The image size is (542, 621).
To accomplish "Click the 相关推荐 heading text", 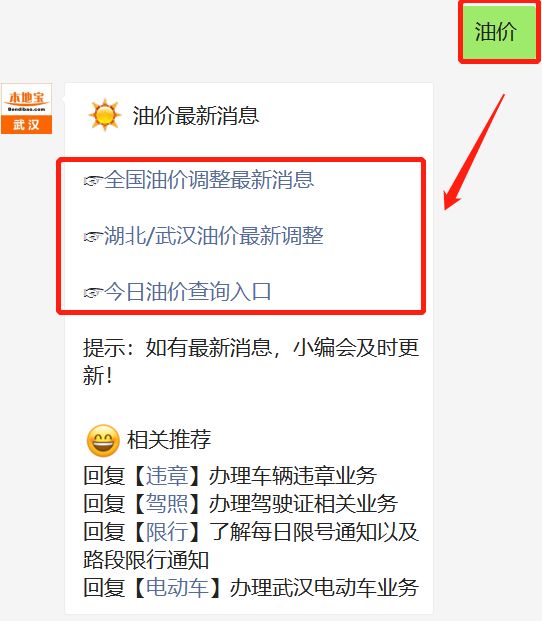I will (x=169, y=440).
